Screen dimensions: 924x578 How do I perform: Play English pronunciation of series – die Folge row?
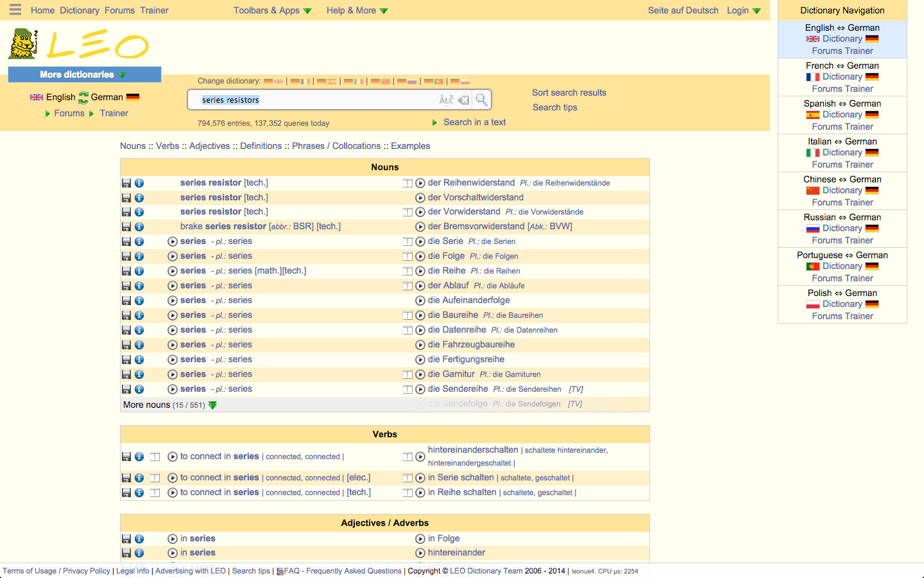tap(173, 256)
